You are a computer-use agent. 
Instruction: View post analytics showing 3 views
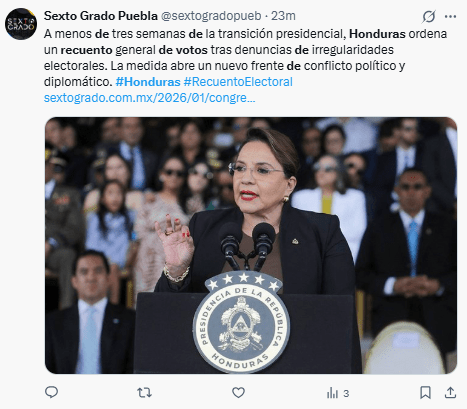coord(338,393)
